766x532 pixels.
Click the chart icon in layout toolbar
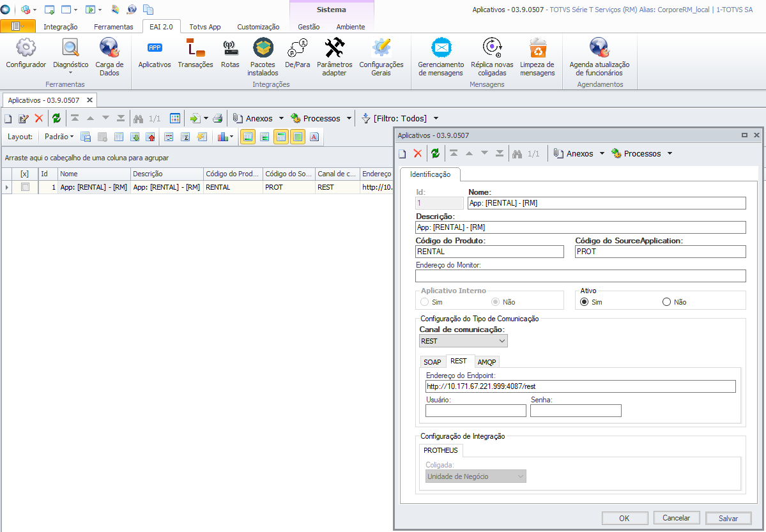click(223, 137)
